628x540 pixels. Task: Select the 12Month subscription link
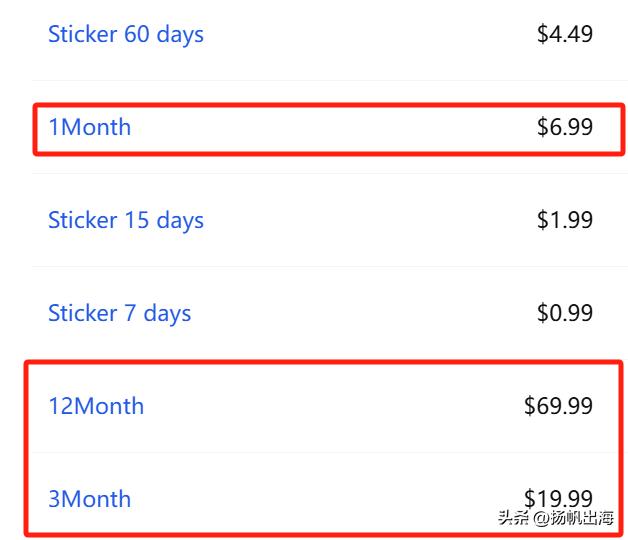pyautogui.click(x=96, y=406)
